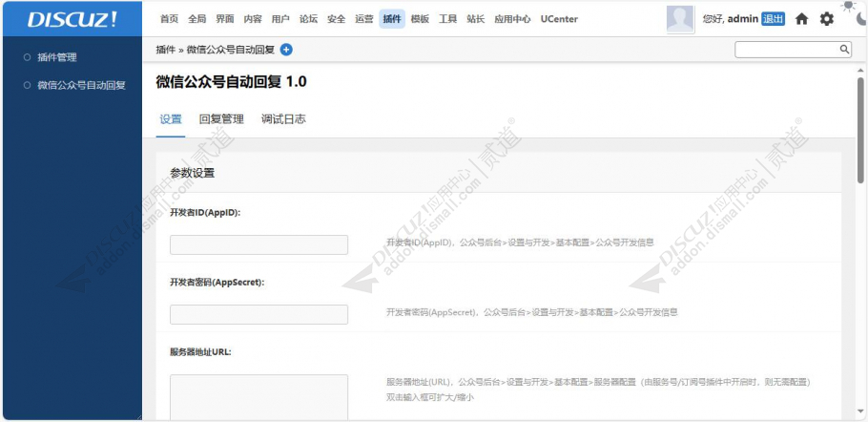Screen dimensions: 868x422
Task: Click the blue plus icon beside breadcrumb
Action: coord(286,50)
